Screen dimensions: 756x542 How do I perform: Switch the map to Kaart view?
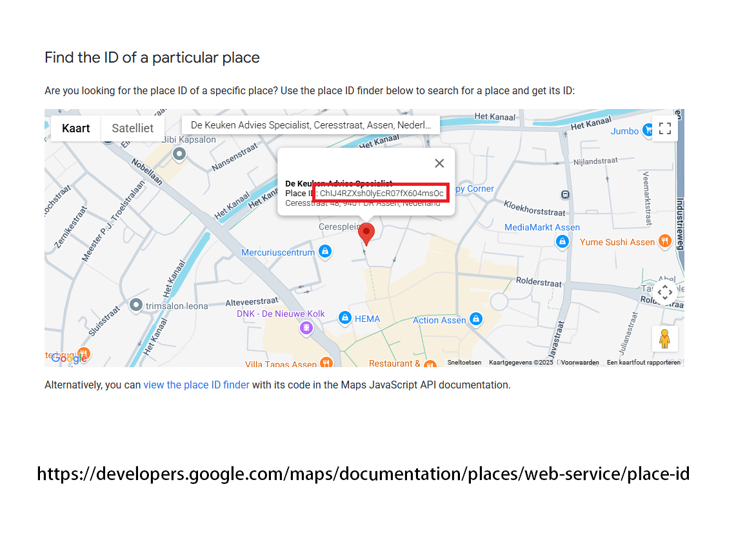pyautogui.click(x=75, y=128)
